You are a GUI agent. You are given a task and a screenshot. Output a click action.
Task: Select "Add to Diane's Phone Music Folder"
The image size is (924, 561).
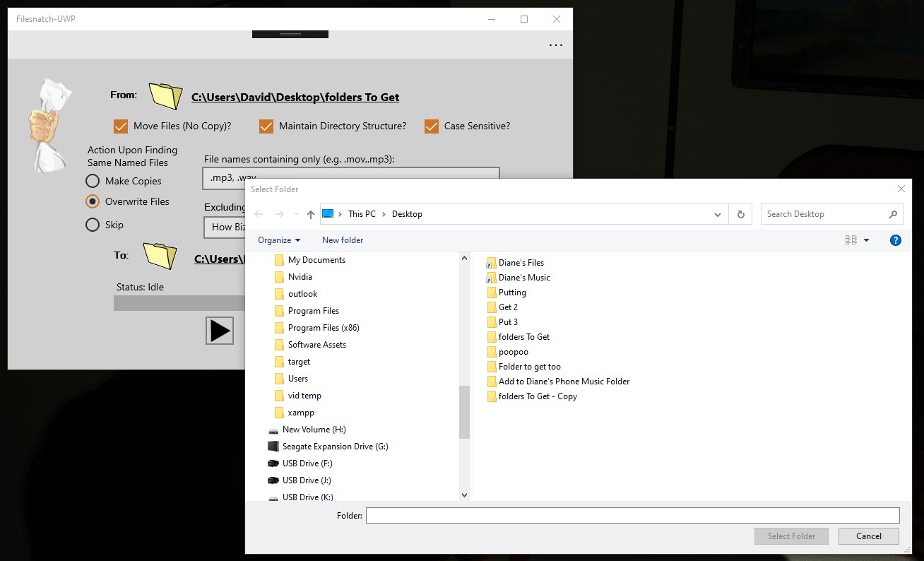[564, 382]
